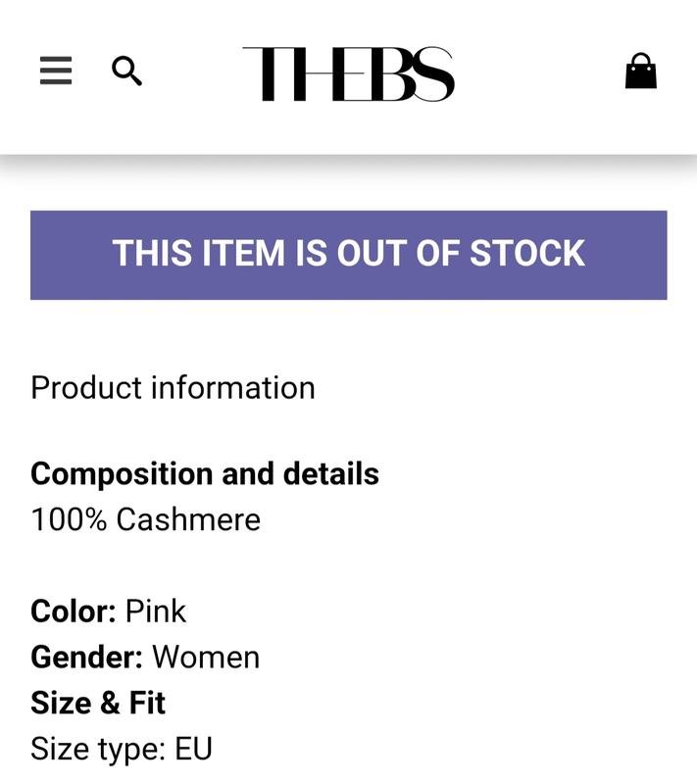Click the 'Size type:' label
This screenshot has width=697, height=784.
[98, 750]
